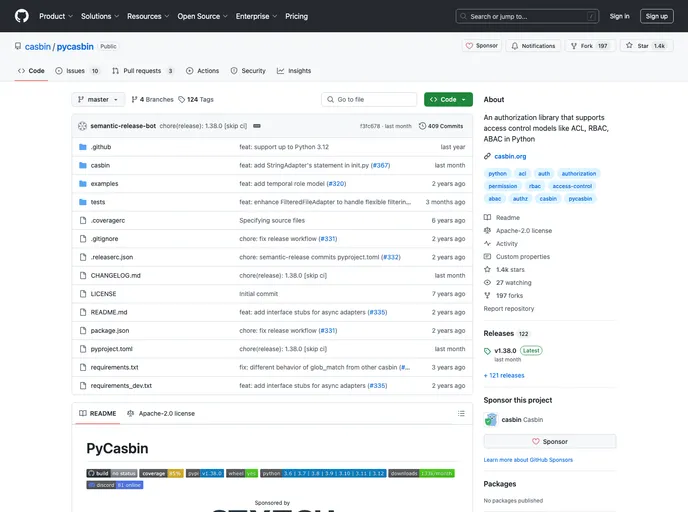Screen dimensions: 688x512
Task: Open the package.json file
Action: 110,331
